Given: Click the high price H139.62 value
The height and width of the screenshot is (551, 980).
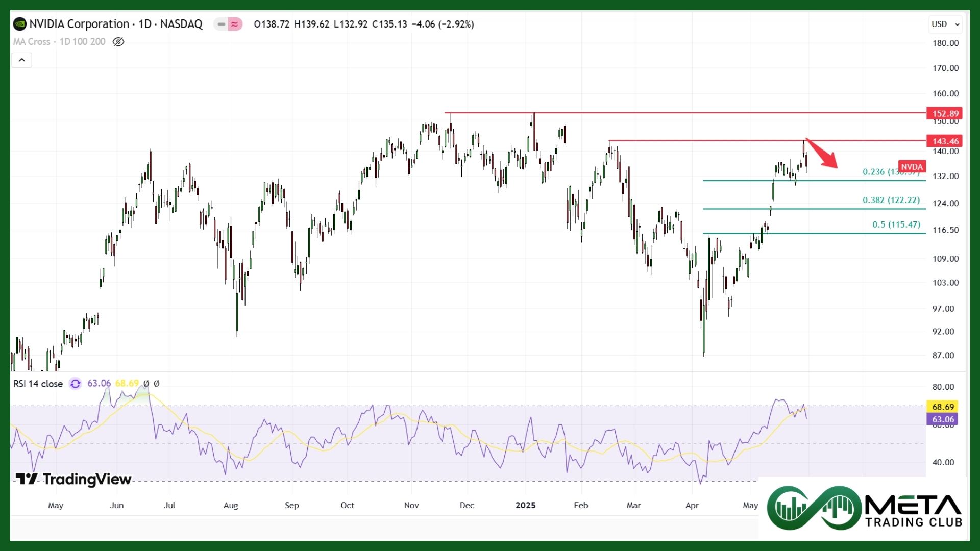Looking at the screenshot, I should (312, 24).
